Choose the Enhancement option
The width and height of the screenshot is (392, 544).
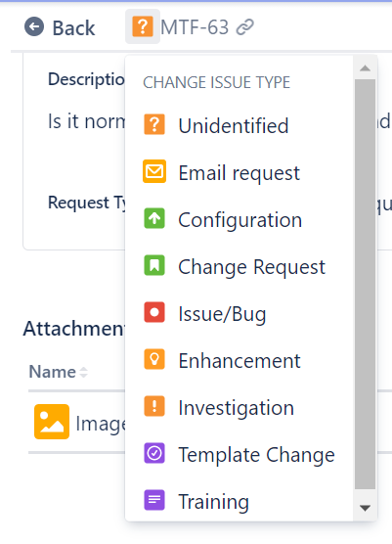click(240, 360)
